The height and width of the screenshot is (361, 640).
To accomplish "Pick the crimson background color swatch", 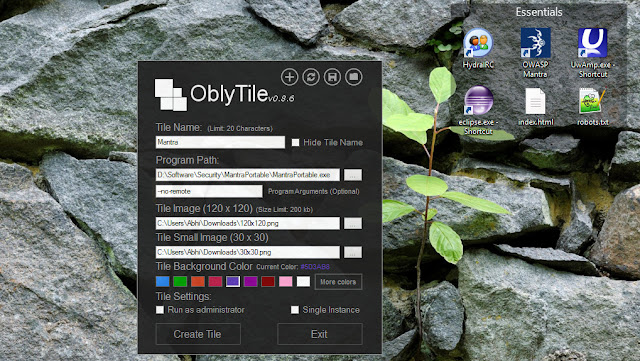I will (215, 281).
